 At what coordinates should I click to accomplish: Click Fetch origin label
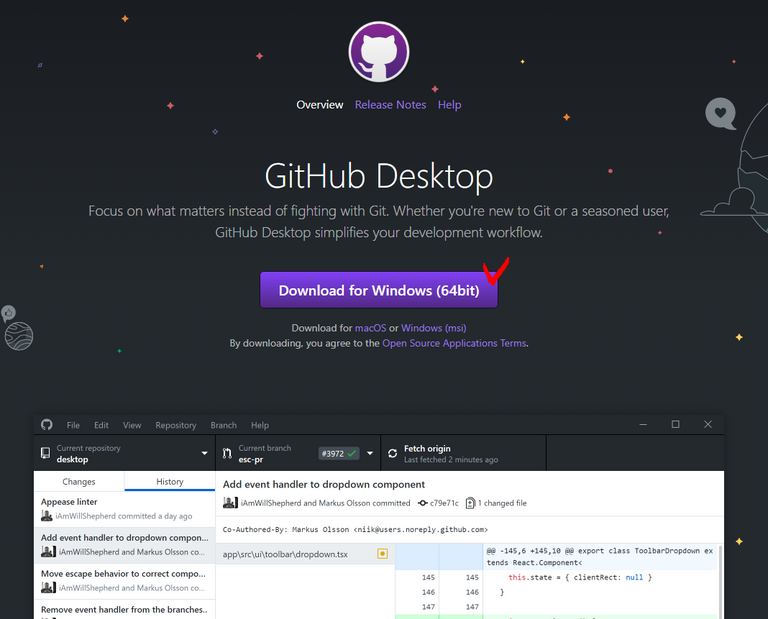tap(427, 449)
